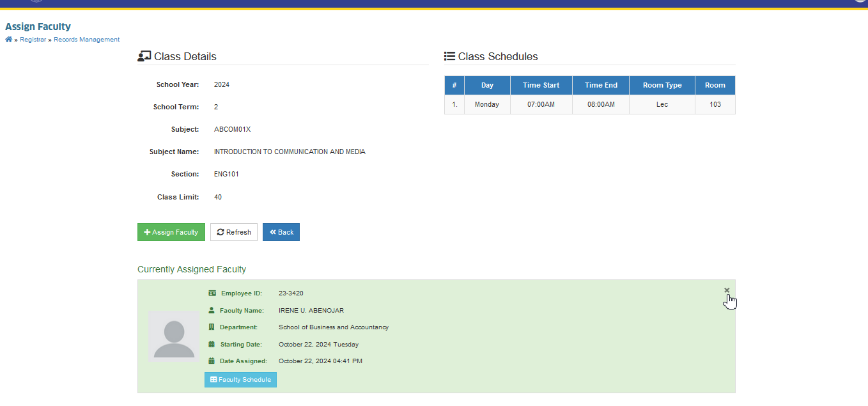Open the Records Management breadcrumb link
Image resolution: width=868 pixels, height=406 pixels.
coord(86,40)
